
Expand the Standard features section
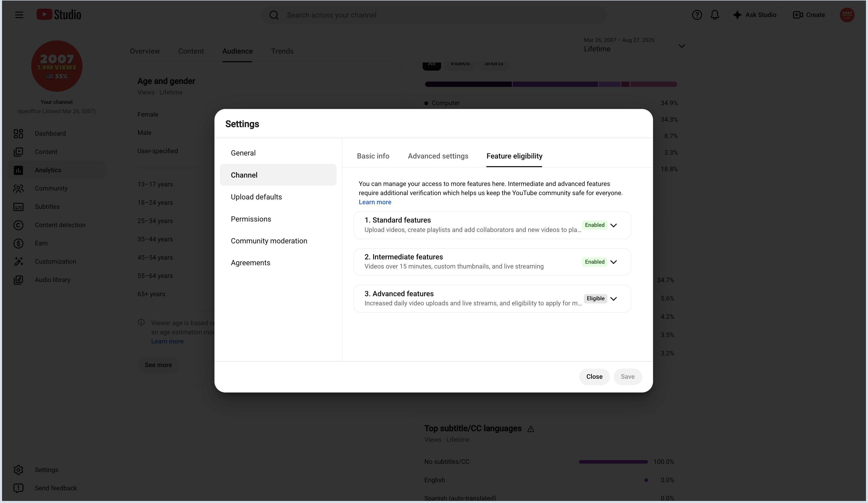click(x=613, y=225)
